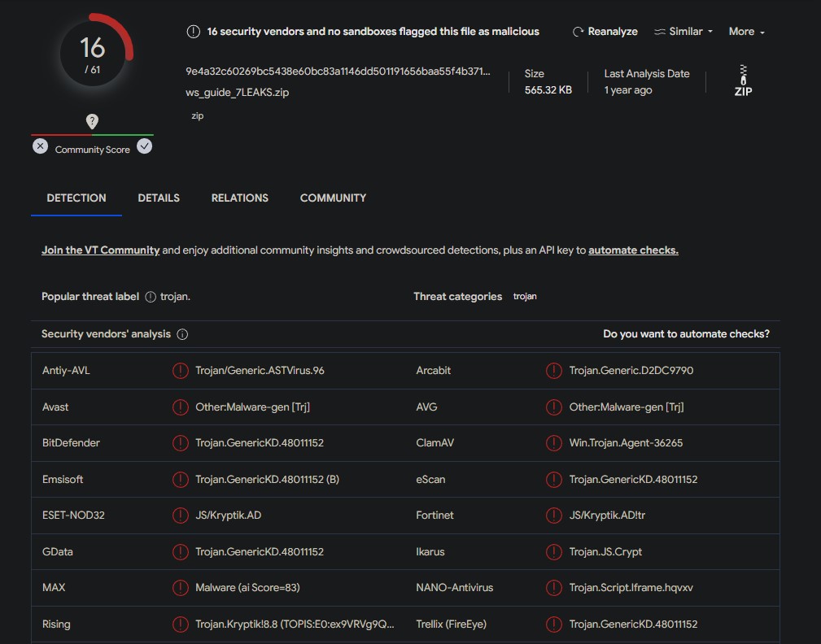The height and width of the screenshot is (644, 821).
Task: Select the JS/Kryptik.AD!tr result
Action: [x=607, y=516]
